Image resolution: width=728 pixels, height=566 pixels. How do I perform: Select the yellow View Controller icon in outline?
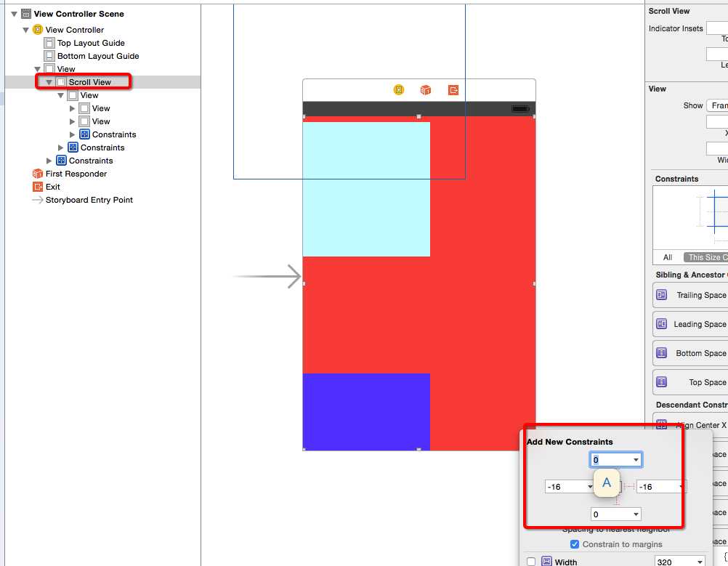[x=38, y=30]
